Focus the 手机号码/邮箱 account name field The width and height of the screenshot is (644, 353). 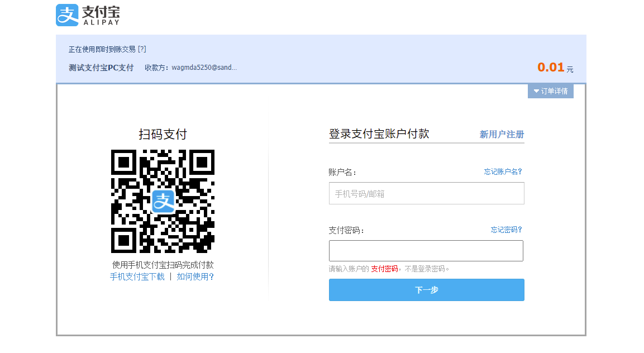click(x=426, y=193)
